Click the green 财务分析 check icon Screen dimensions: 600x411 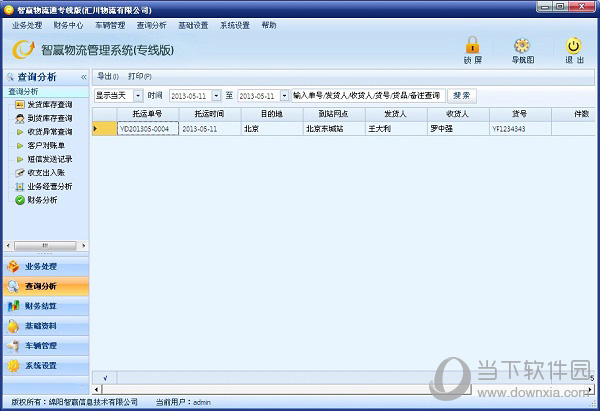tap(20, 200)
